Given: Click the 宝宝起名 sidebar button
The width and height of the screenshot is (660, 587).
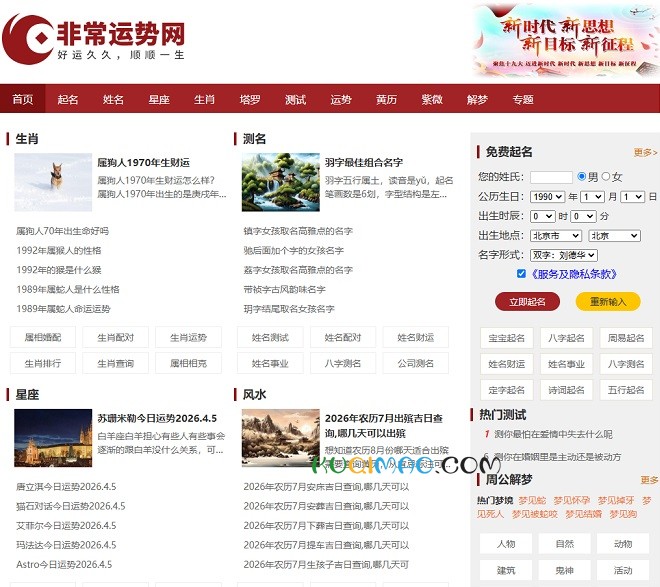Looking at the screenshot, I should (507, 338).
